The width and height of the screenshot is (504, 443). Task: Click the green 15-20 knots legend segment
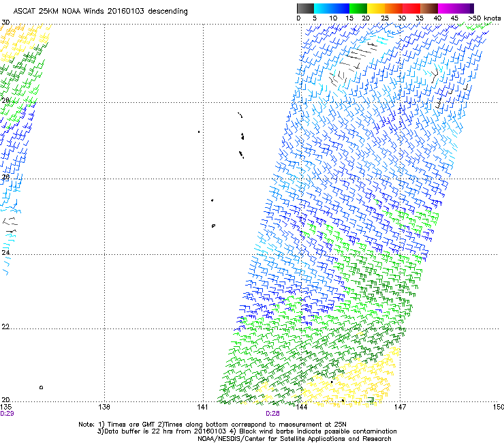point(358,8)
